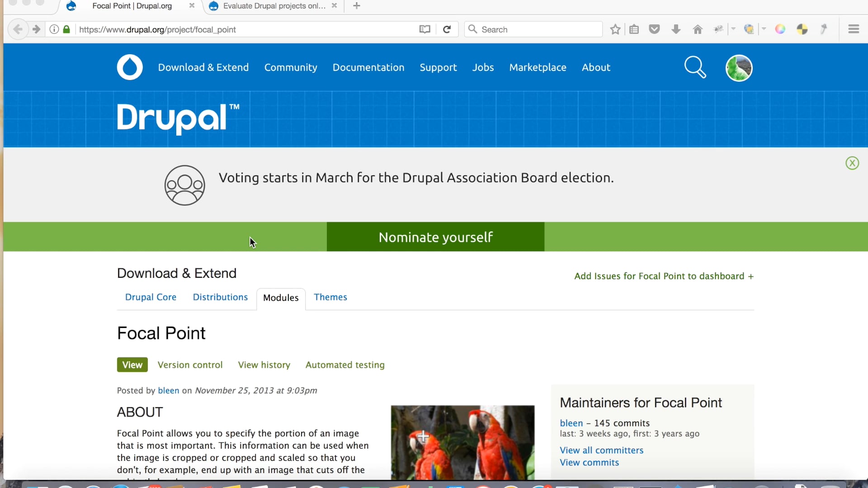Click the green View tab

132,365
